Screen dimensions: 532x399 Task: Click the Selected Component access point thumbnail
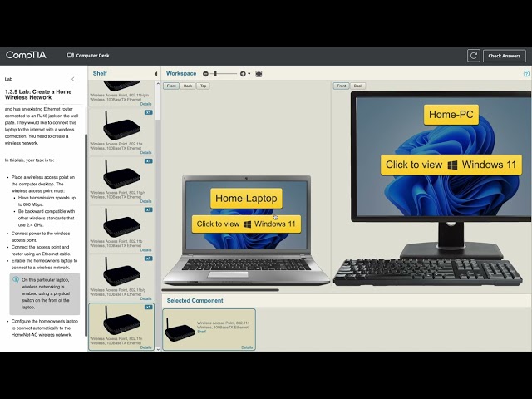tap(180, 329)
